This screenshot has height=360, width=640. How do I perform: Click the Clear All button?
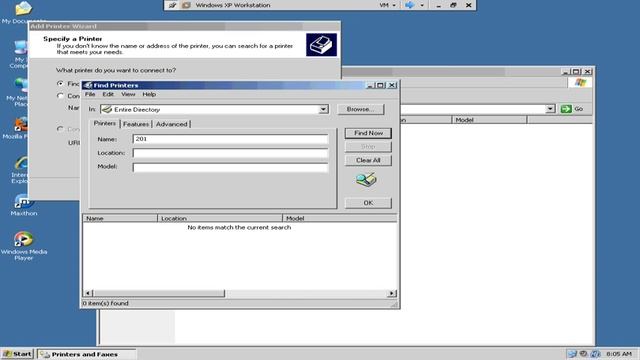click(368, 160)
